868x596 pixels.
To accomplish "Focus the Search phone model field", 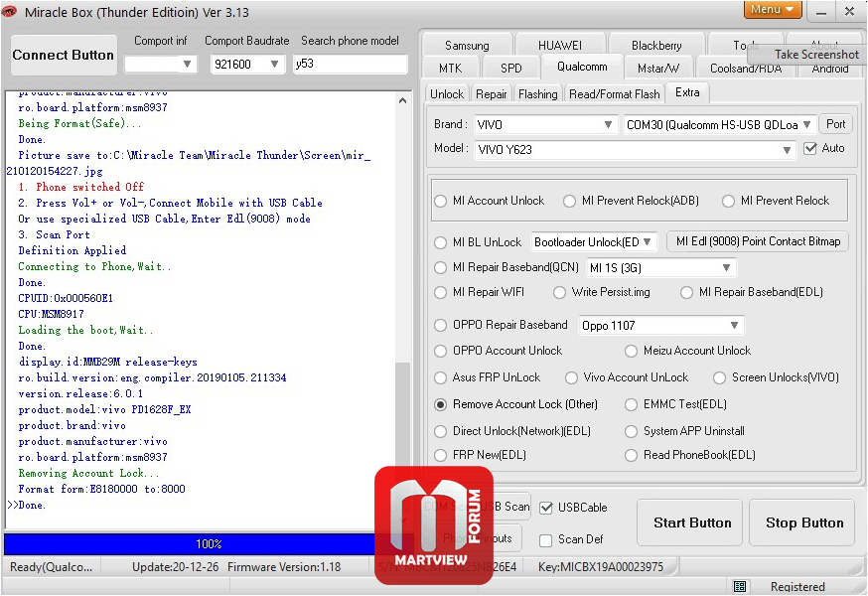I will click(x=350, y=64).
